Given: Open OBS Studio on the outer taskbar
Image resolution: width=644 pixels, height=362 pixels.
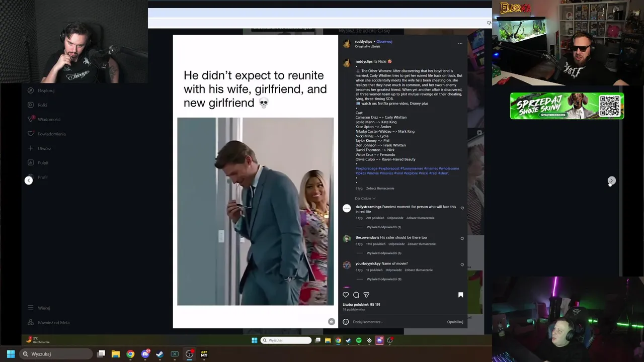Looking at the screenshot, I should point(190,354).
